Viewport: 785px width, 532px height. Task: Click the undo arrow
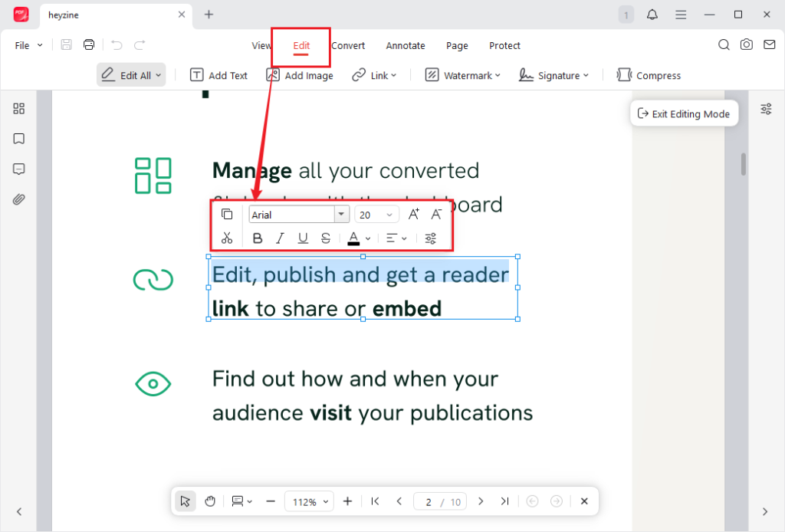pos(117,45)
